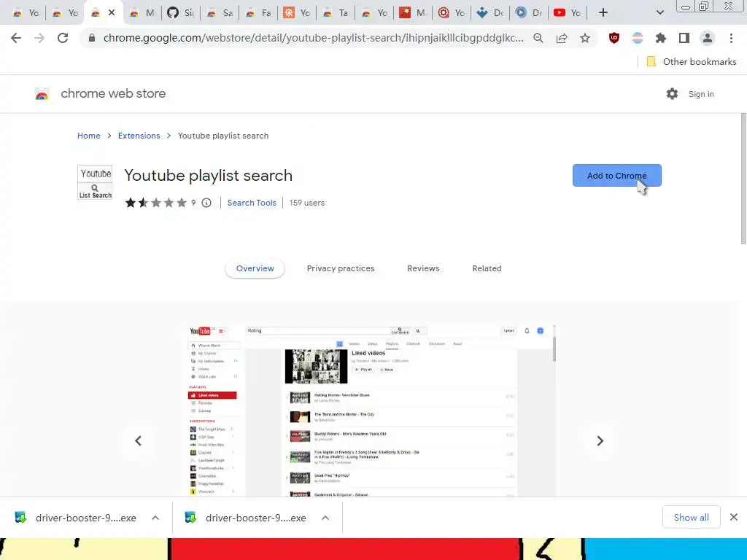This screenshot has width=747, height=560.
Task: Open the Extensions puzzle menu
Action: [661, 38]
